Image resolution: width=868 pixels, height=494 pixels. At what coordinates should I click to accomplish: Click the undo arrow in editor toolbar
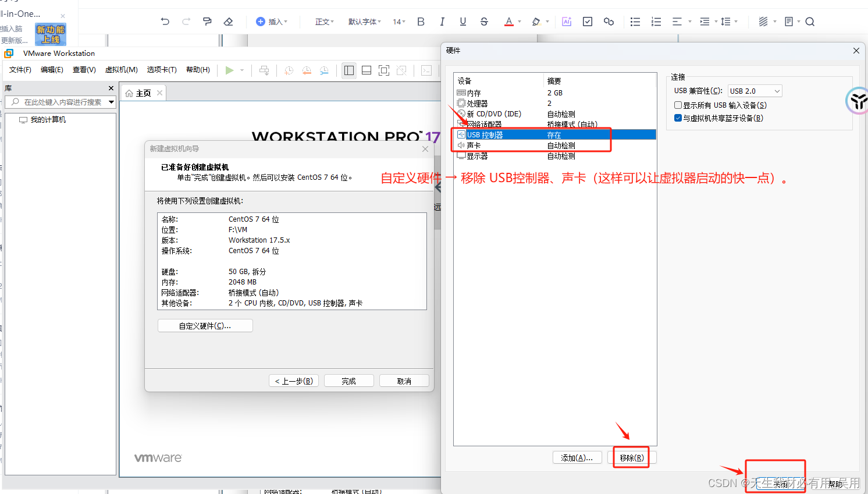point(165,22)
